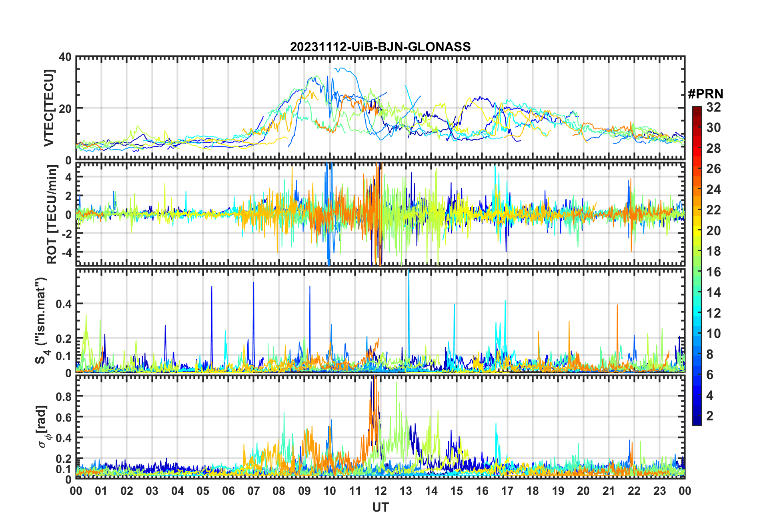
Task: Click the UT x-axis label
Action: click(380, 507)
